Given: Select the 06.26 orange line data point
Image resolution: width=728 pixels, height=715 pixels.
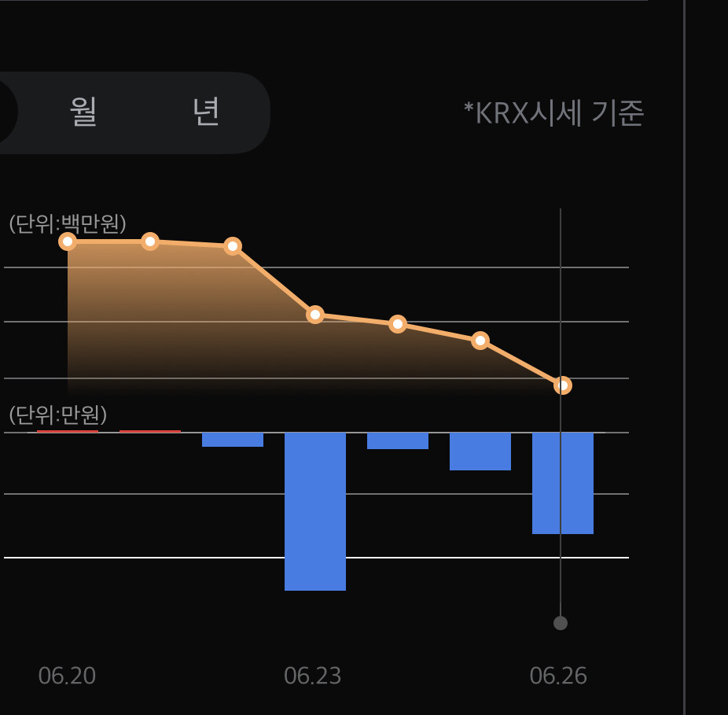Looking at the screenshot, I should 563,385.
